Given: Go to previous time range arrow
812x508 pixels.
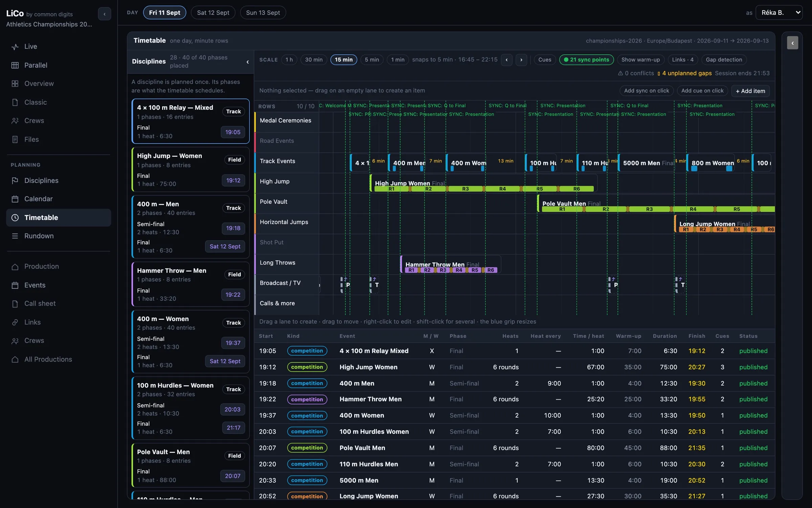Looking at the screenshot, I should point(506,60).
